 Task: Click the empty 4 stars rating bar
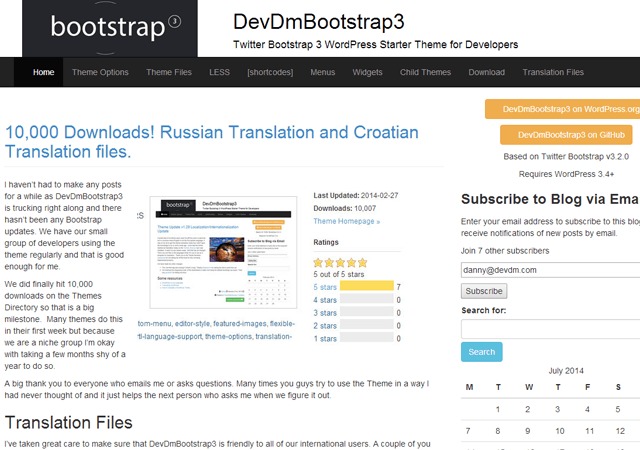367,299
